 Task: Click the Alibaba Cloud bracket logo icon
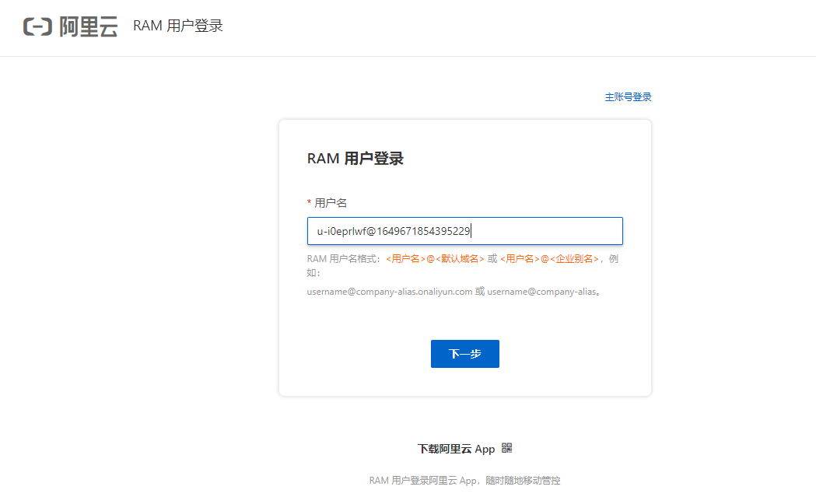pyautogui.click(x=38, y=27)
